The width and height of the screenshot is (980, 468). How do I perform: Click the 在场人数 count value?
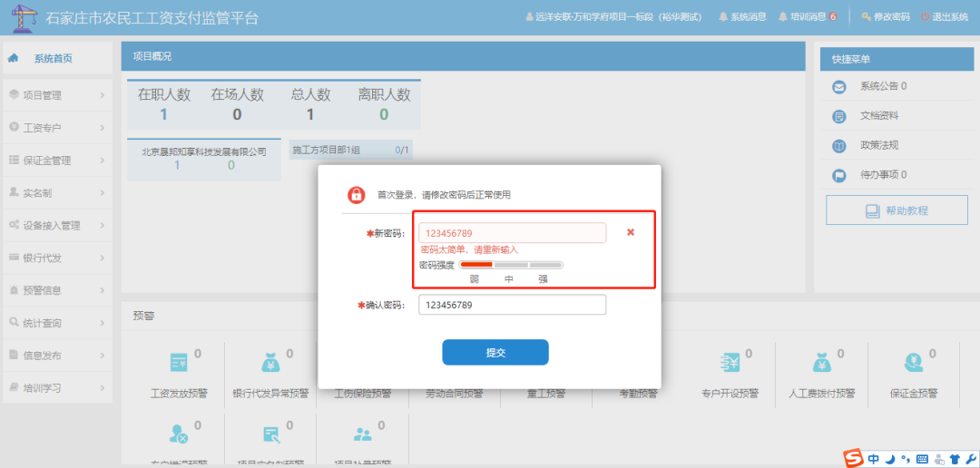tap(237, 114)
